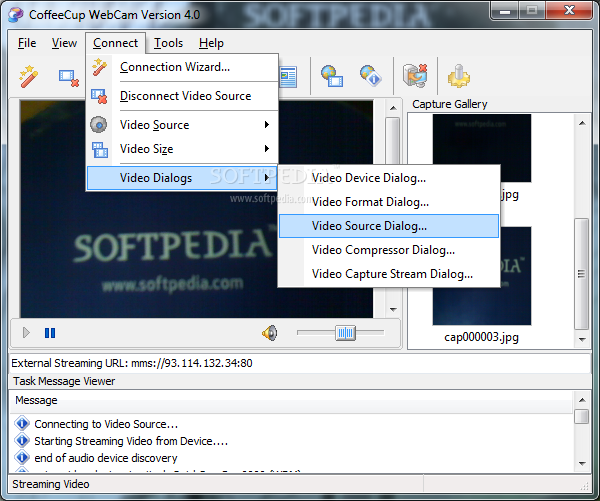Click the cap000003.jpg file name label
600x501 pixels.
point(481,337)
